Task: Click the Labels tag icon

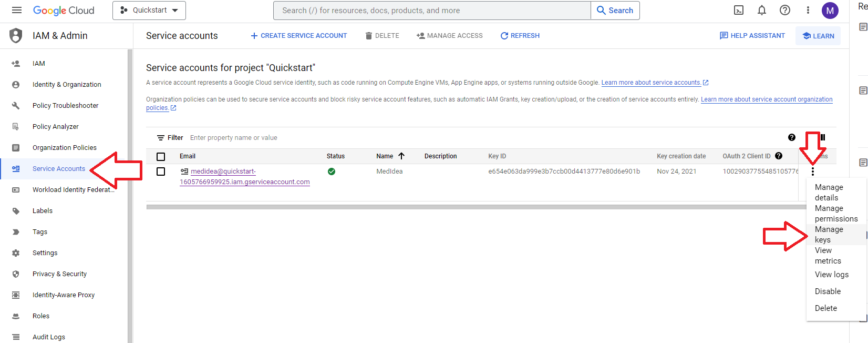Action: 16,211
